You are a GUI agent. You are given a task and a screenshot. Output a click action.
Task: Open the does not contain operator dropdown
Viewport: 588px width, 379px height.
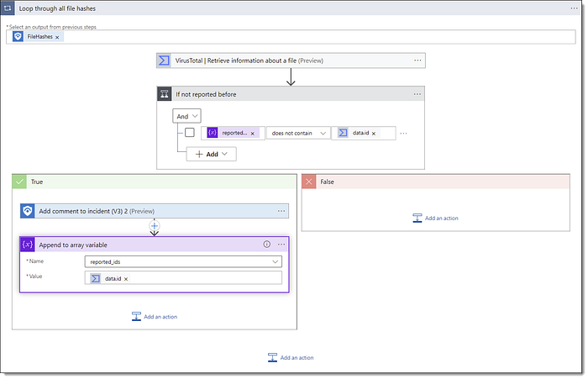(298, 134)
